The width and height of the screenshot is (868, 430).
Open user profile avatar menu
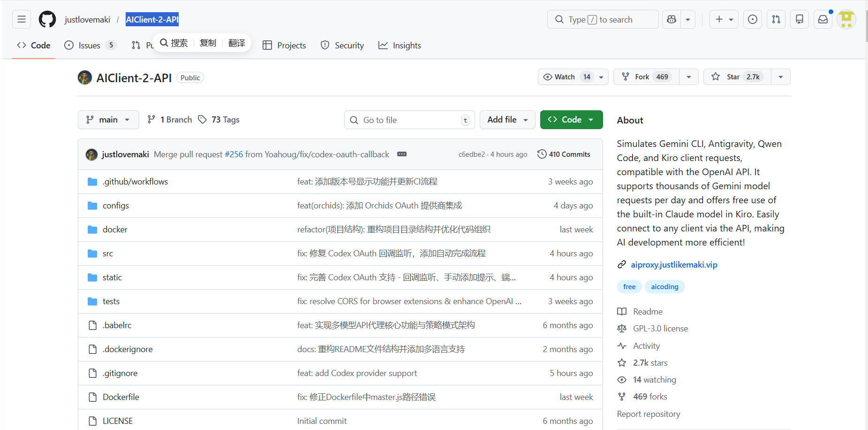[x=846, y=19]
